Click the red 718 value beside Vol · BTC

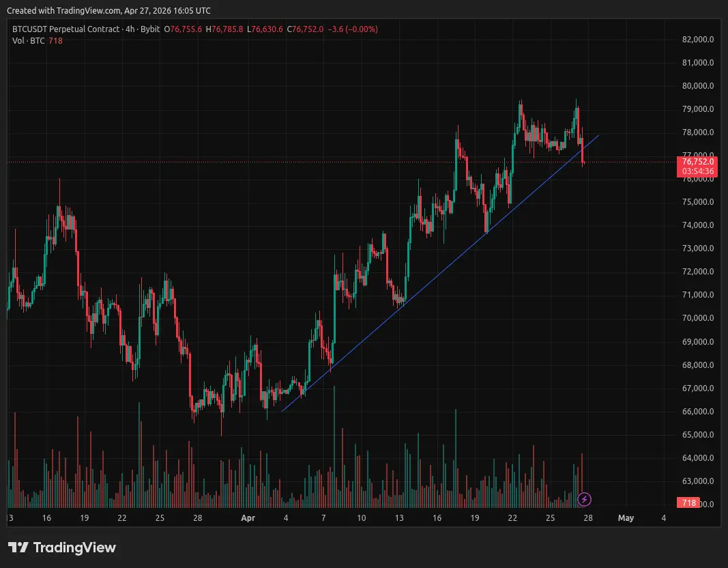[55, 41]
